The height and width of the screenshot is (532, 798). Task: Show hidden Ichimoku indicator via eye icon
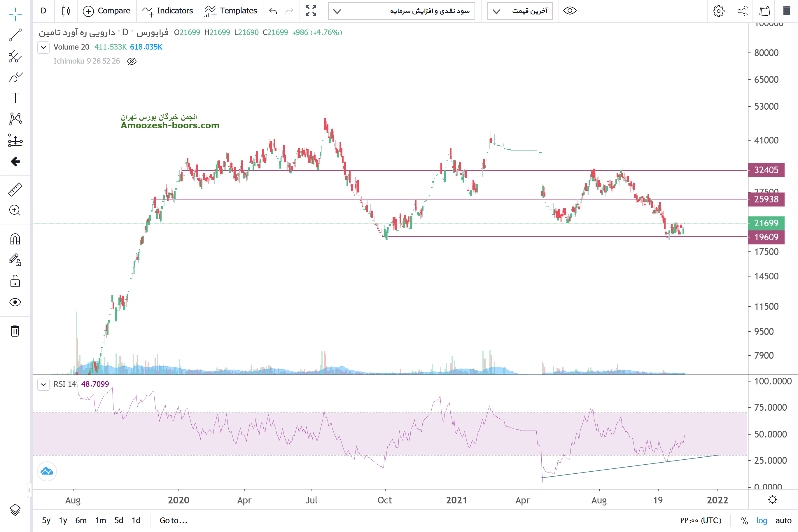click(x=132, y=61)
